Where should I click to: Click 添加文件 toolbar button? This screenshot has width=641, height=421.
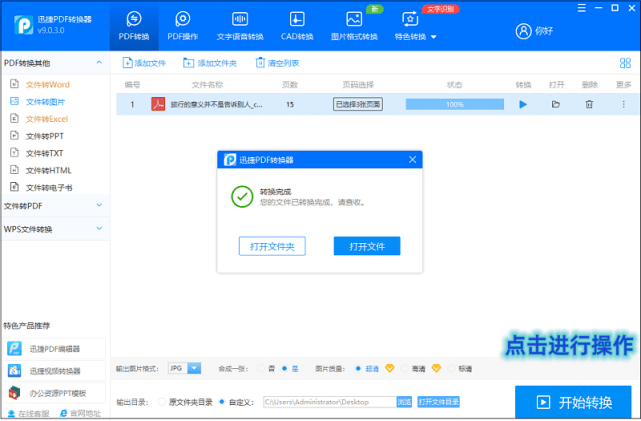coord(144,63)
